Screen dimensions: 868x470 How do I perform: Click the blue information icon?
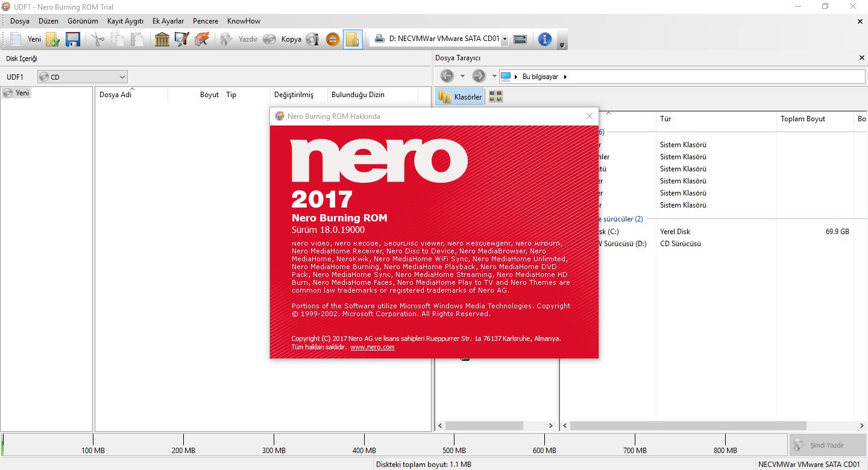[545, 39]
